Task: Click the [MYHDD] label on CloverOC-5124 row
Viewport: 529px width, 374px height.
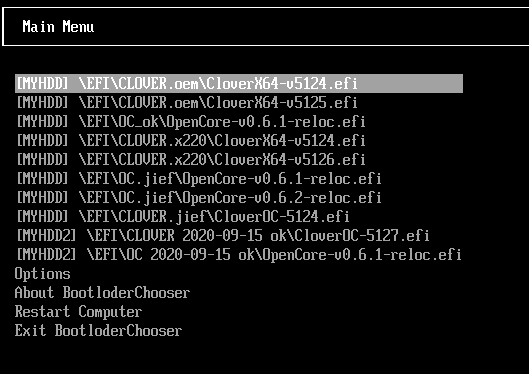Action: coord(43,217)
